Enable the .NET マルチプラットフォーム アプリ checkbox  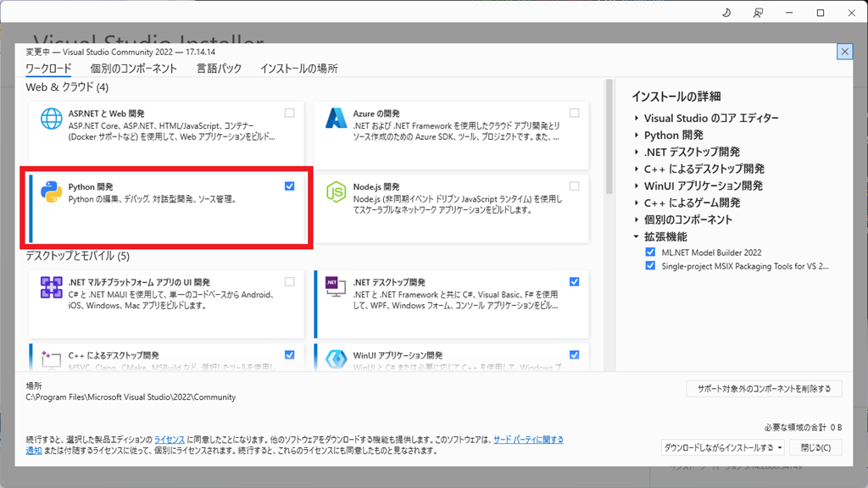tap(290, 281)
